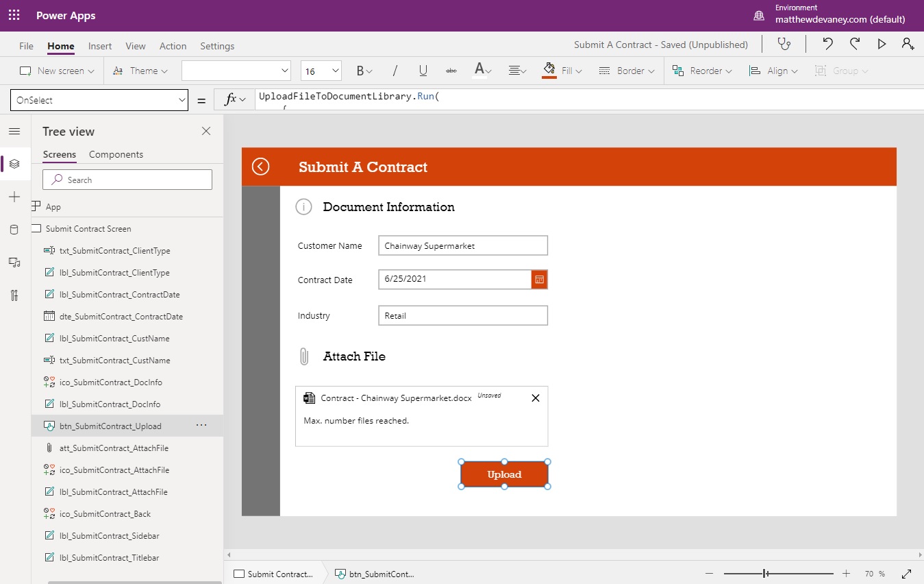Open the Action menu

coord(173,46)
